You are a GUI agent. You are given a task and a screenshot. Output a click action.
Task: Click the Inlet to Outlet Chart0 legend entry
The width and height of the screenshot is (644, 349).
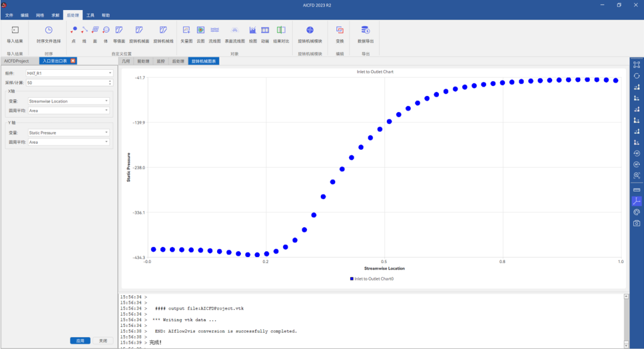point(371,279)
